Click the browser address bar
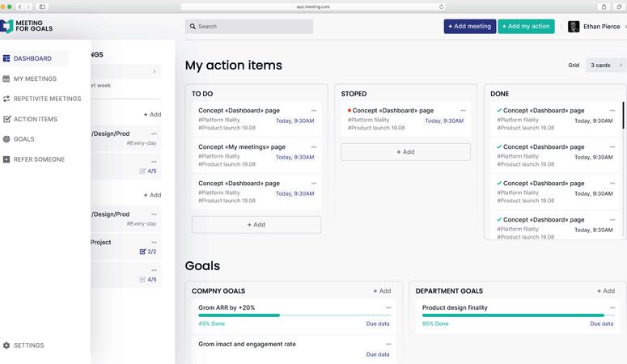Viewport: 627px width, 364px height. pos(313,6)
